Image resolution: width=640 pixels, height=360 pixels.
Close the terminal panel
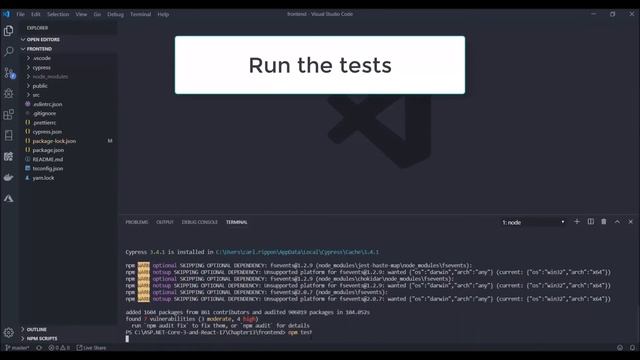point(631,222)
